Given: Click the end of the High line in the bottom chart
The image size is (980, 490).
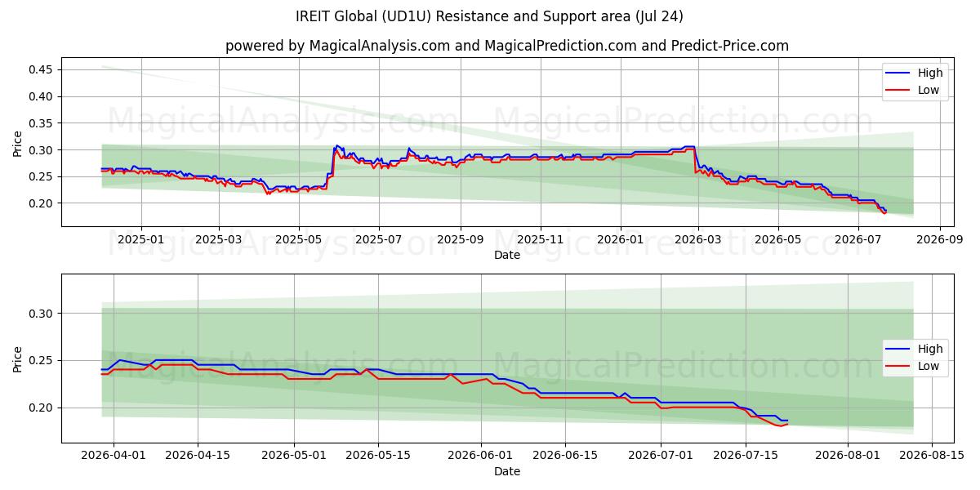Looking at the screenshot, I should click(787, 421).
